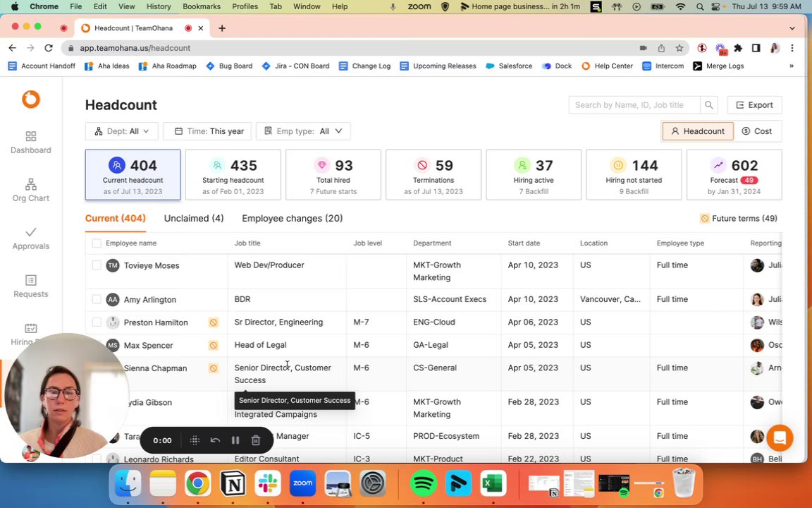Click the TeamOhana orange logo
This screenshot has width=812, height=508.
click(31, 99)
